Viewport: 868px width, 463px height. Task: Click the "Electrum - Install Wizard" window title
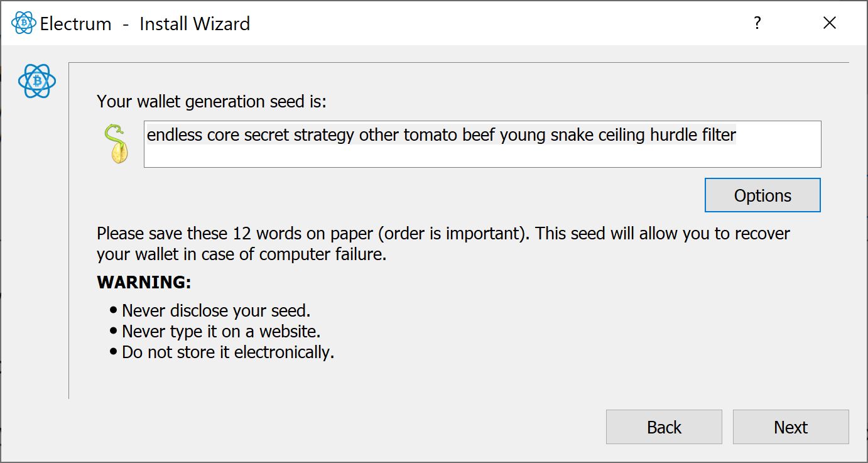144,24
